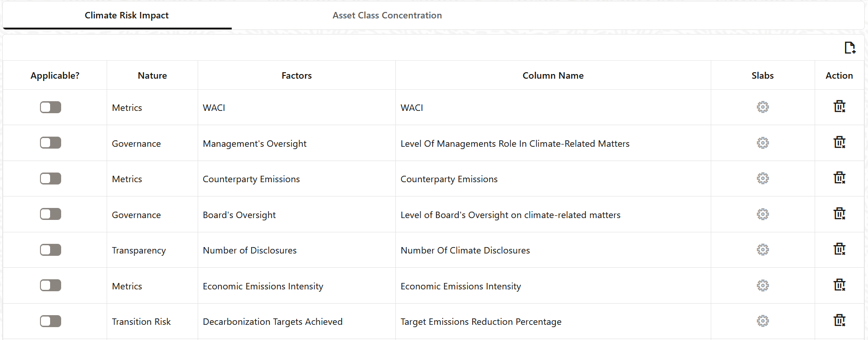
Task: Click the Counterparty Emissions factor cell
Action: 251,179
